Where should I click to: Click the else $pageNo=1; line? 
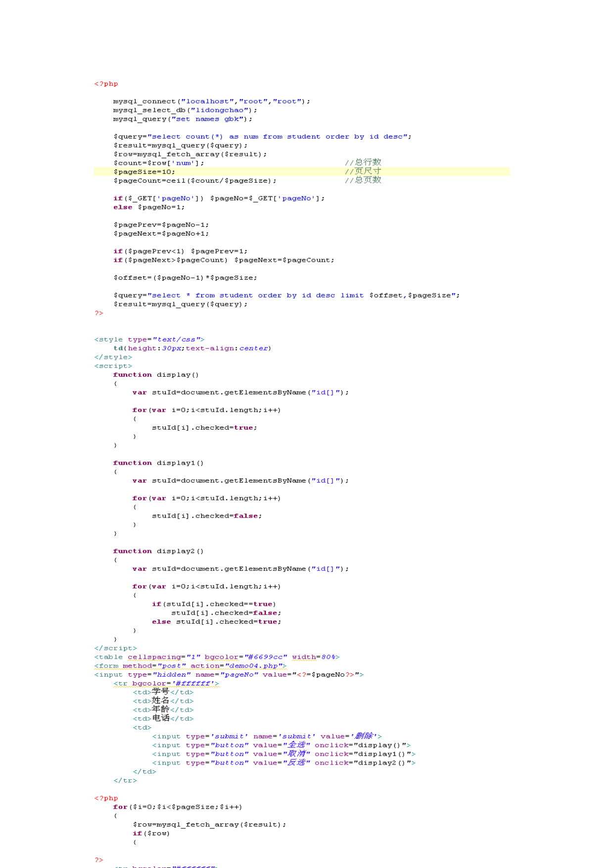149,207
